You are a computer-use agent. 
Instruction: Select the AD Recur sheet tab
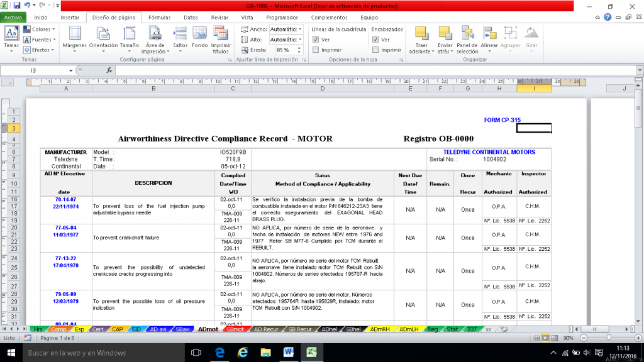pos(266,329)
